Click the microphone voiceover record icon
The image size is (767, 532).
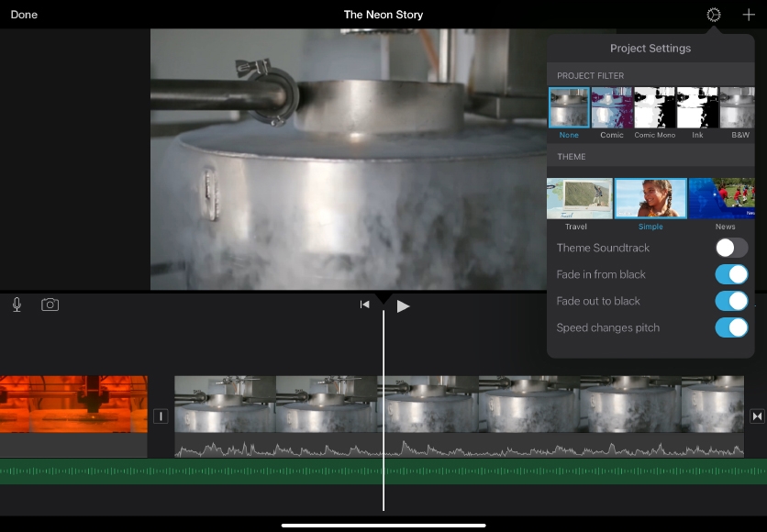click(x=17, y=305)
